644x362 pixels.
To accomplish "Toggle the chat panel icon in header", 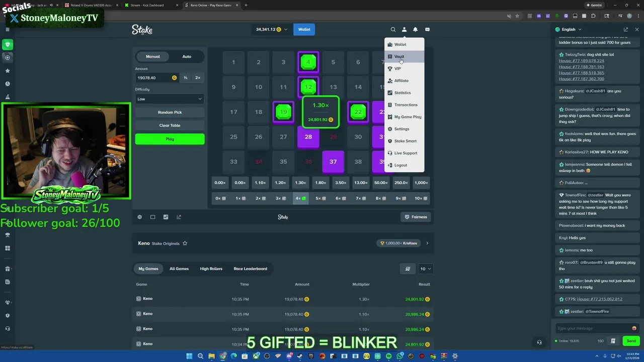I will point(427,29).
